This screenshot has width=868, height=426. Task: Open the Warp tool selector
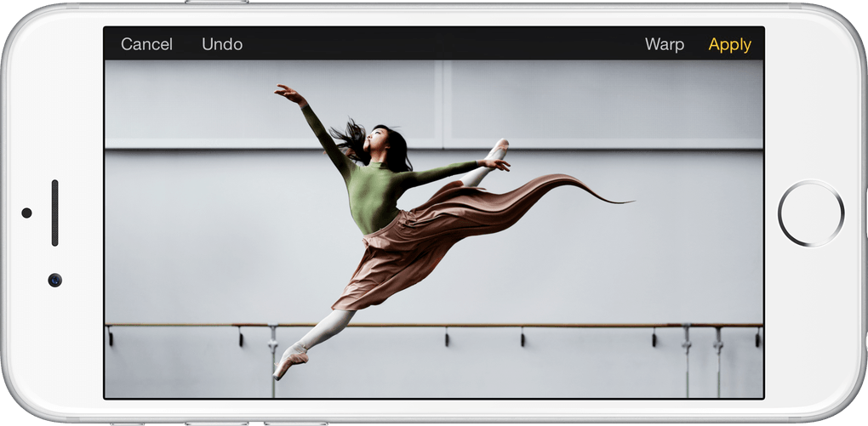665,44
